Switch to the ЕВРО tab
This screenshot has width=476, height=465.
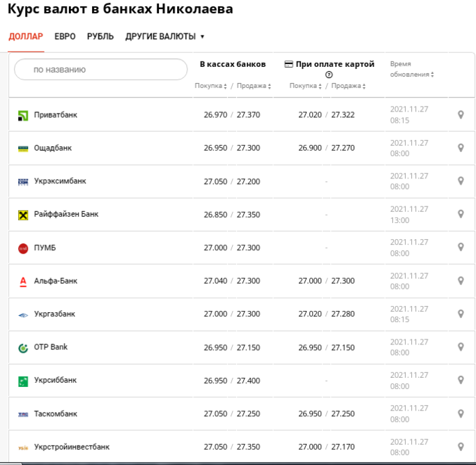[65, 37]
